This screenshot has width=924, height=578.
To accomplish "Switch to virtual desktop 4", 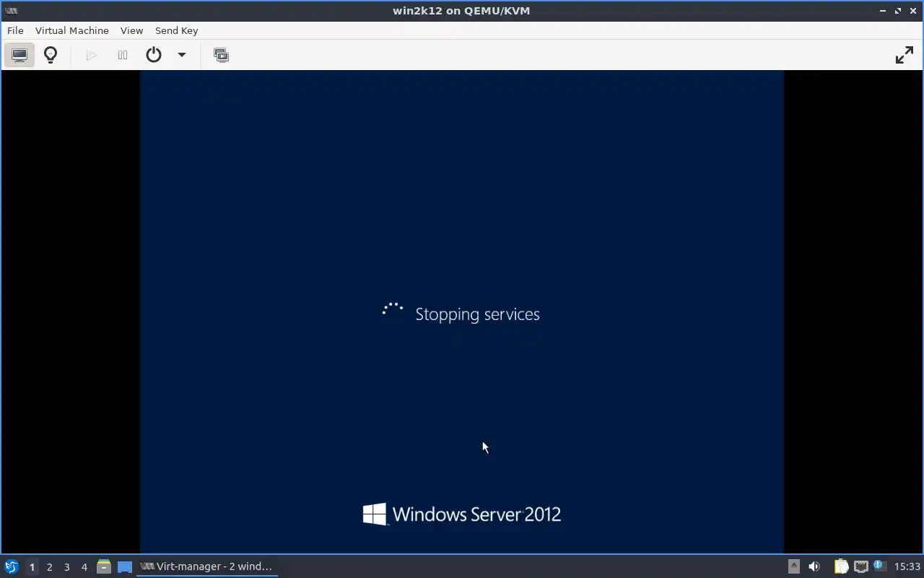I will coord(84,567).
